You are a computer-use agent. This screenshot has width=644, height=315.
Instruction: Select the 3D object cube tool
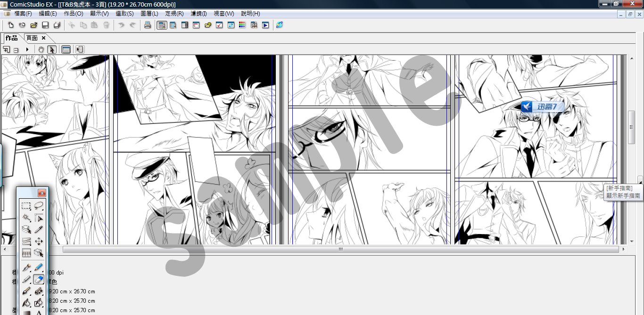39,253
